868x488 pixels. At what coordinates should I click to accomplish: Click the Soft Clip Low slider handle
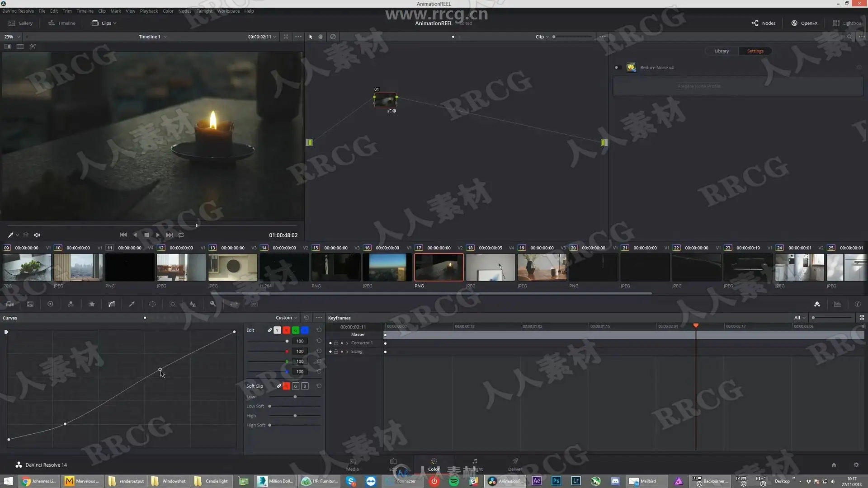pyautogui.click(x=295, y=397)
